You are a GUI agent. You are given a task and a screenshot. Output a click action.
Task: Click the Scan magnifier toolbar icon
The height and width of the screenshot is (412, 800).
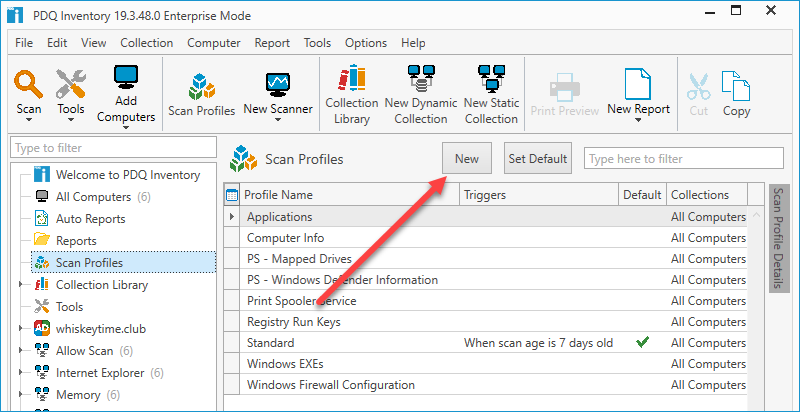tap(28, 84)
